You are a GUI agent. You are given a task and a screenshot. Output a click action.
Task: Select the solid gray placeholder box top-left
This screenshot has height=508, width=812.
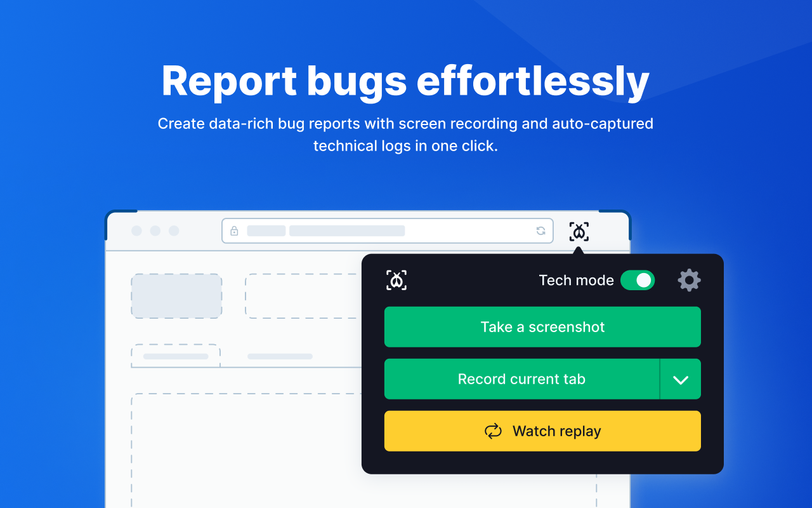tap(176, 296)
